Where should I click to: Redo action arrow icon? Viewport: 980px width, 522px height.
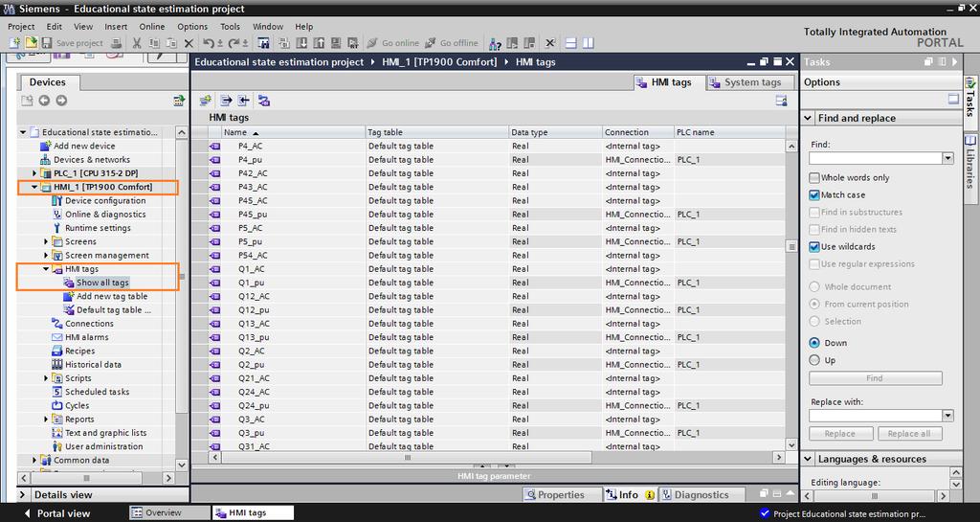click(x=234, y=43)
